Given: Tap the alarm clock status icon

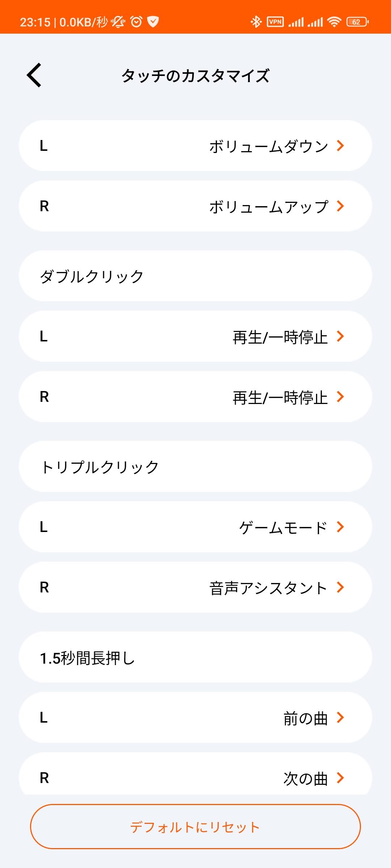Looking at the screenshot, I should [136, 22].
